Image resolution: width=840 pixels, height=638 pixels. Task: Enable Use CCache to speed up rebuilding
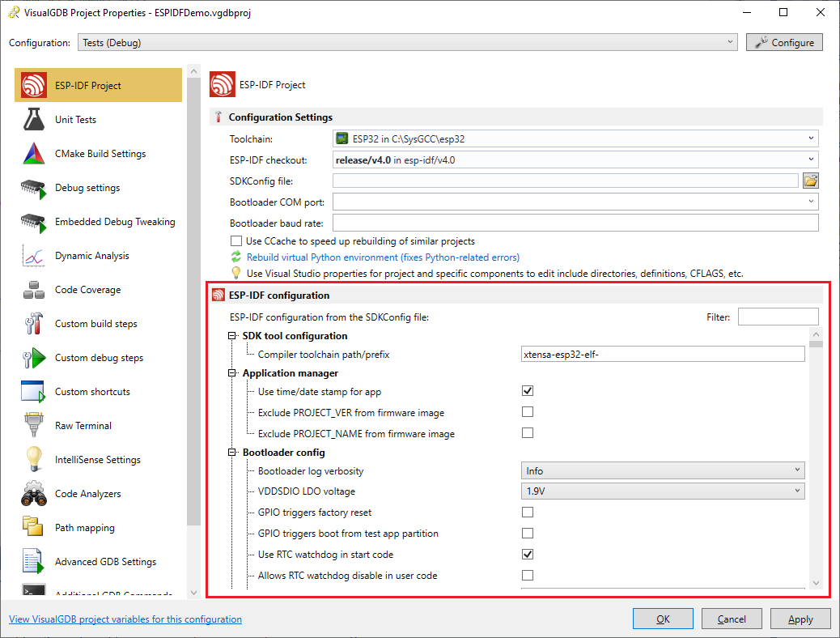coord(235,240)
